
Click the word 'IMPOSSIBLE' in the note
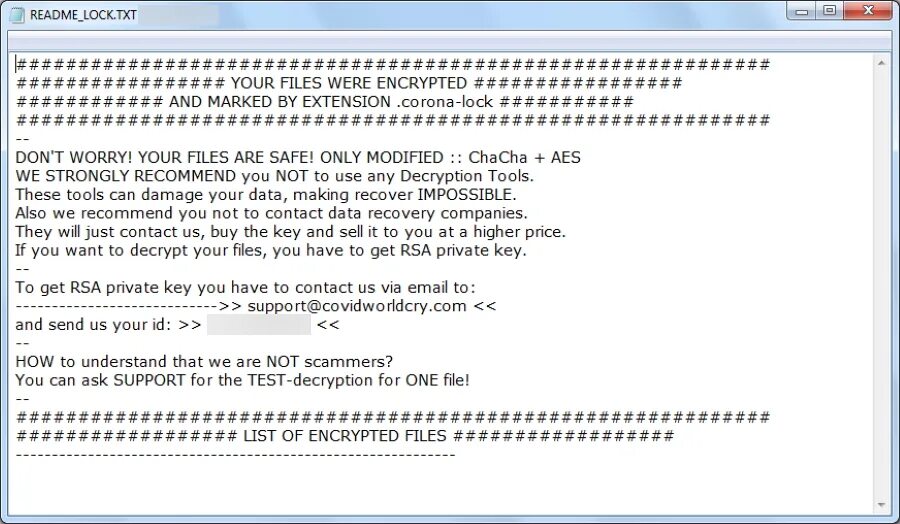467,195
